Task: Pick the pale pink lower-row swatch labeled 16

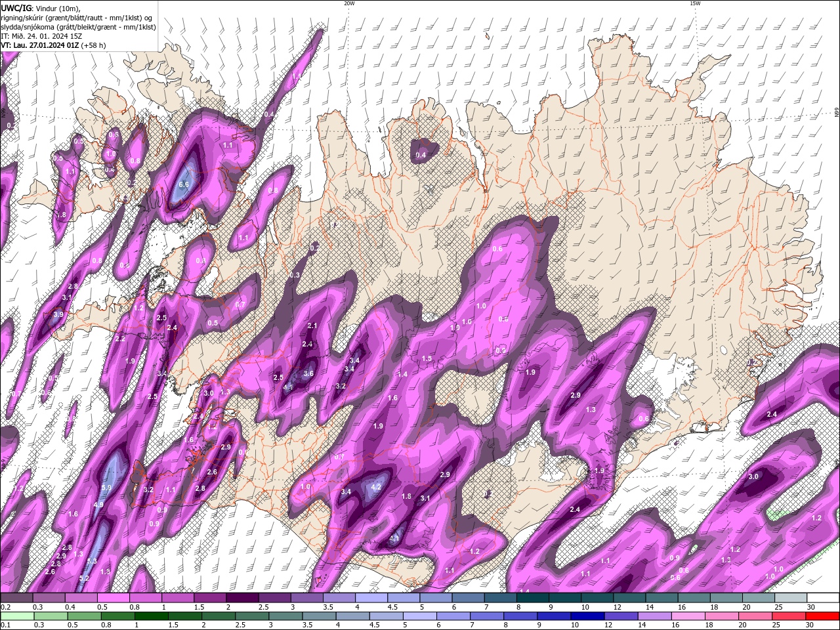Action: (x=688, y=616)
